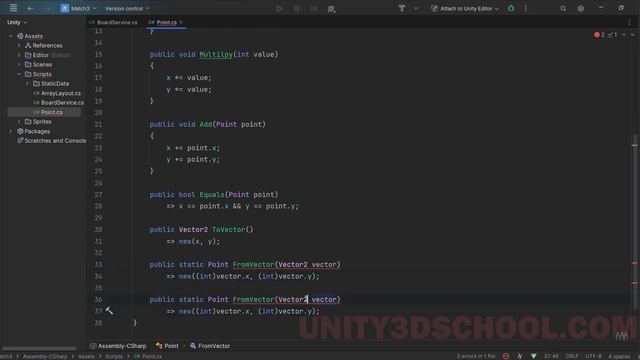Click the Unity icon right of Step

tap(331, 9)
